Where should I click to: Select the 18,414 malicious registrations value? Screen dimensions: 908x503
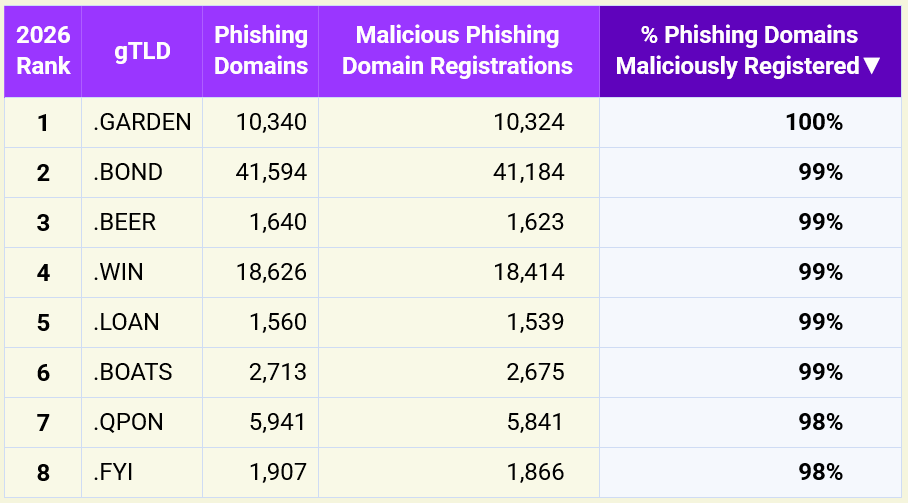[529, 272]
